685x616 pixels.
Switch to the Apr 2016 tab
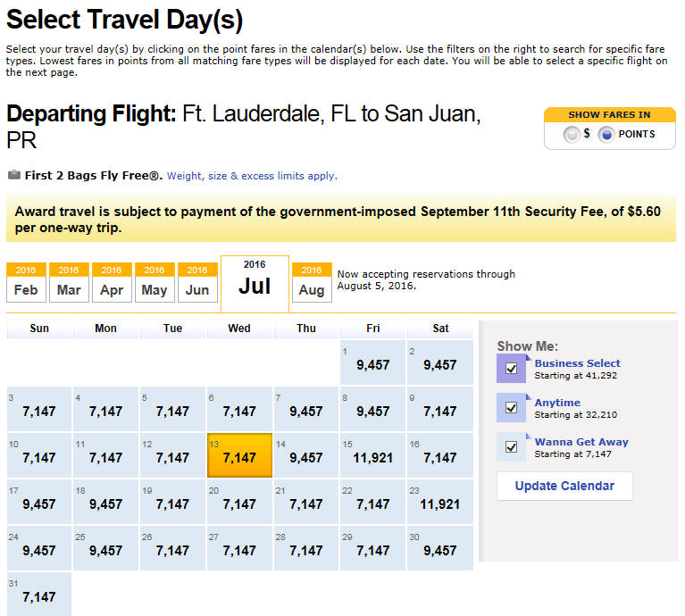click(x=112, y=282)
